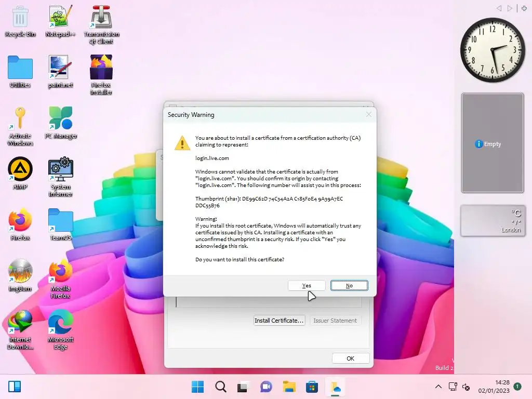Image resolution: width=532 pixels, height=399 pixels.
Task: Open Microsoft Store from taskbar
Action: pos(312,387)
